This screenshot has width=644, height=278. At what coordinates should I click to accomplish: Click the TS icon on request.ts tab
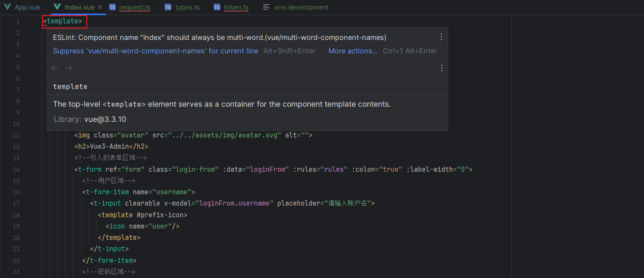coord(112,7)
